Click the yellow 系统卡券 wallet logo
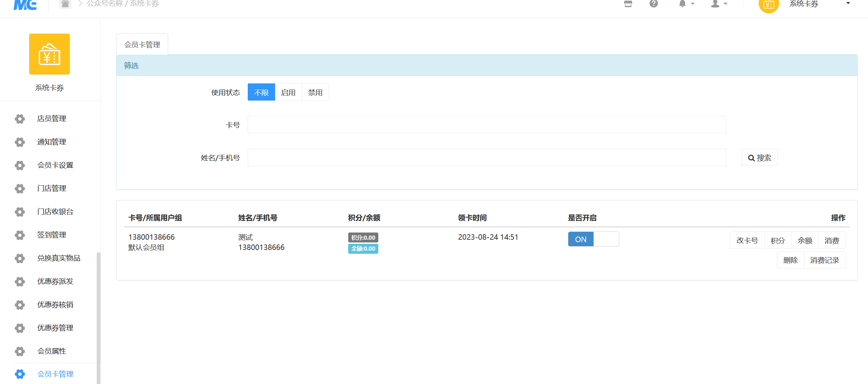Image resolution: width=868 pixels, height=384 pixels. (x=50, y=54)
